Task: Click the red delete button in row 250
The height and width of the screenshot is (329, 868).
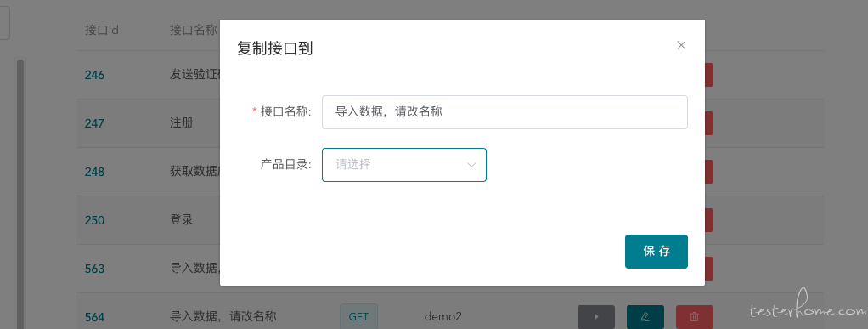Action: pyautogui.click(x=709, y=220)
